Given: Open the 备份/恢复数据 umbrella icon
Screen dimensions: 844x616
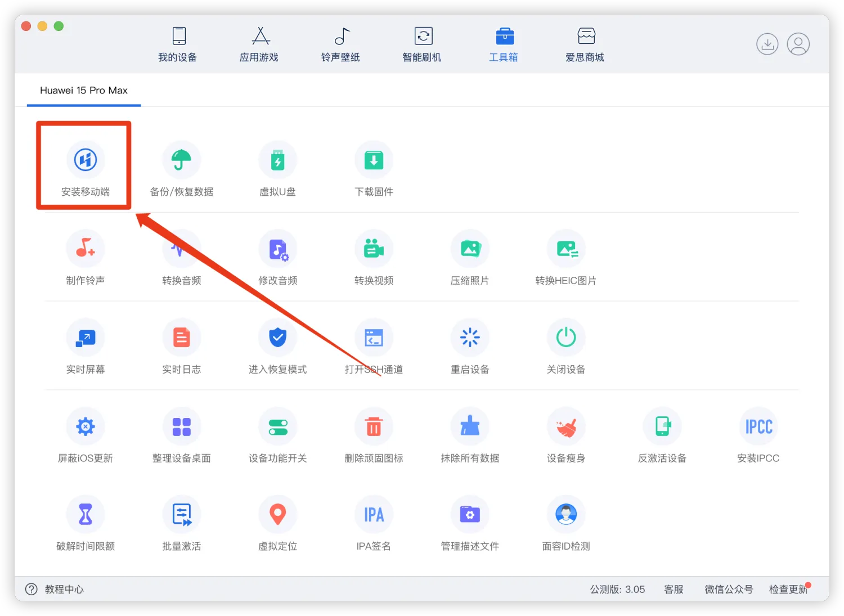Looking at the screenshot, I should pyautogui.click(x=181, y=160).
